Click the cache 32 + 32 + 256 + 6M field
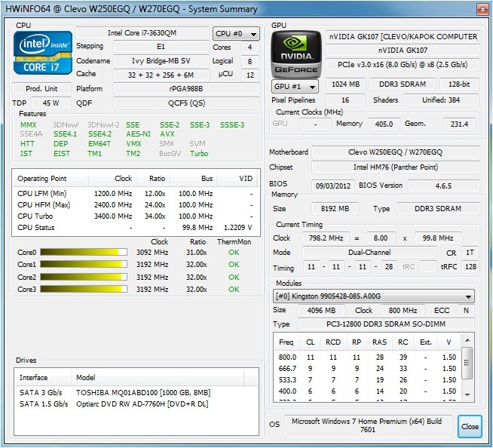Screen dimensions: 493x448 (161, 75)
